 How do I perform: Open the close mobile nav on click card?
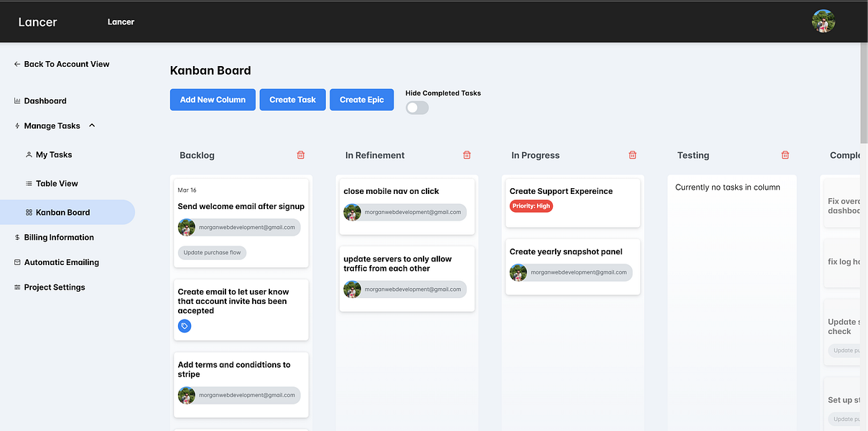(x=407, y=207)
